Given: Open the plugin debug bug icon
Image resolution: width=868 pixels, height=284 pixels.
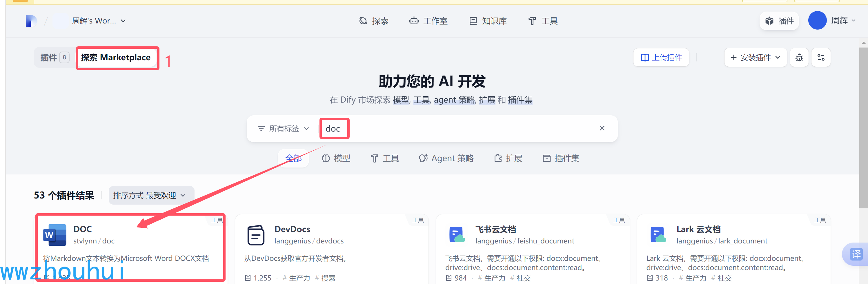Looking at the screenshot, I should click(x=799, y=58).
